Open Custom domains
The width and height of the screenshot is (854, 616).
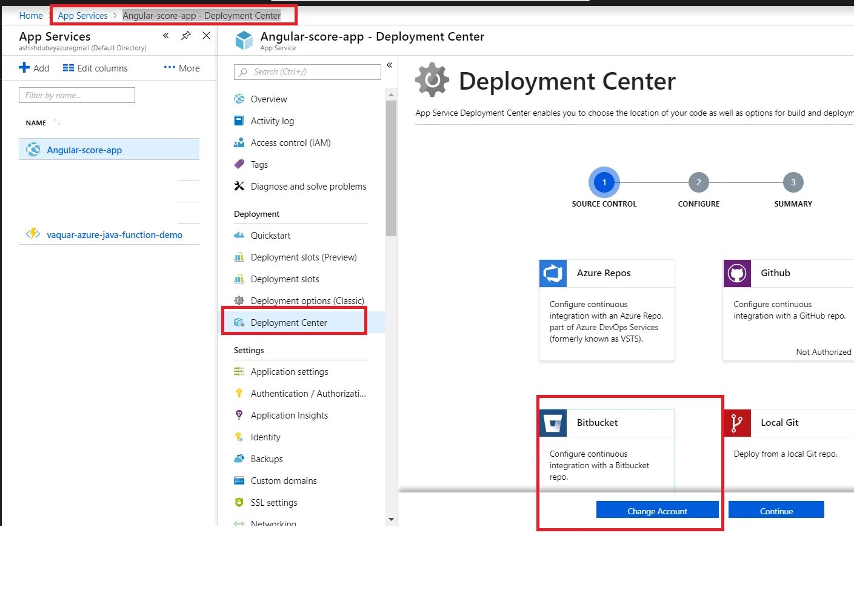tap(284, 481)
